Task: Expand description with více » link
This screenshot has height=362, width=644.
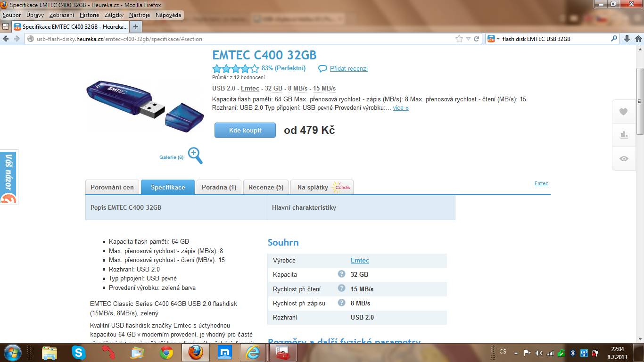Action: pyautogui.click(x=401, y=108)
